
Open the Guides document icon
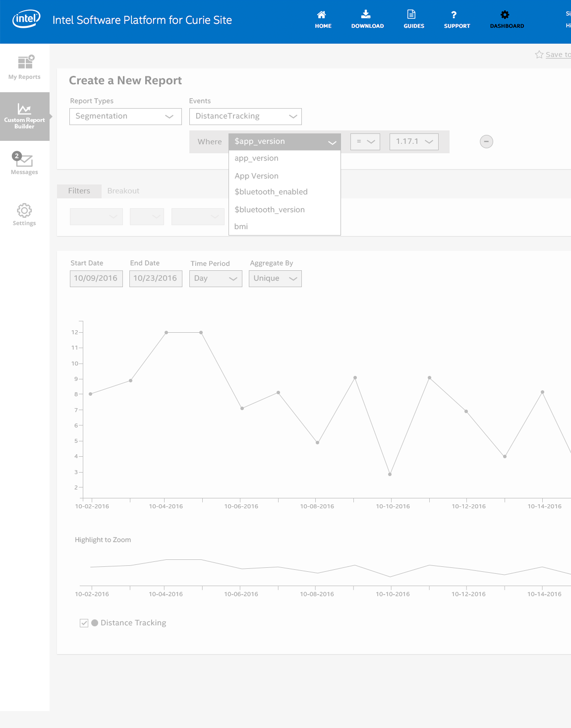[411, 14]
